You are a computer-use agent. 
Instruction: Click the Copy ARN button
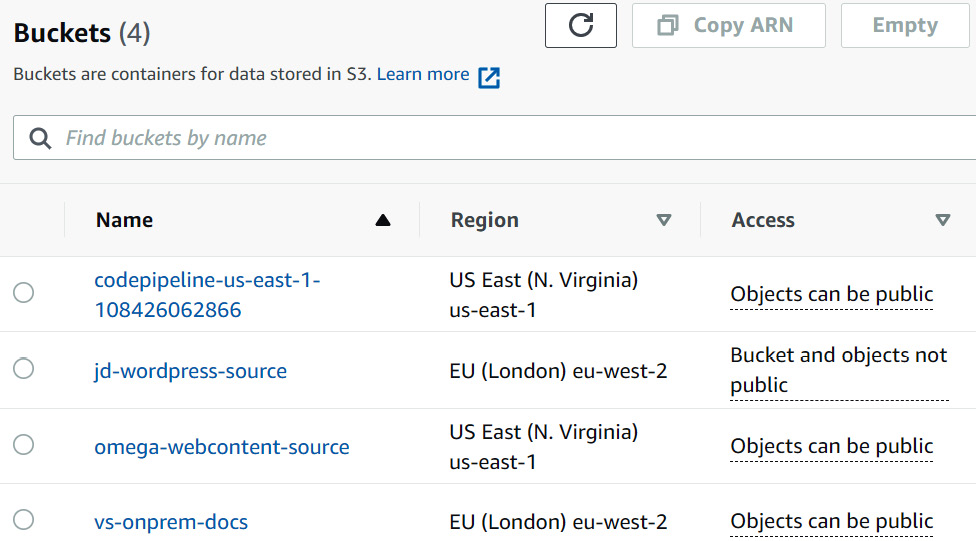point(728,26)
